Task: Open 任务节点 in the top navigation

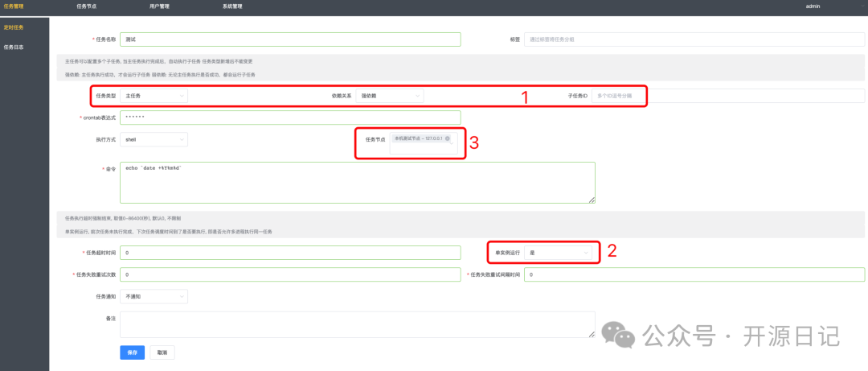Action: (88, 6)
